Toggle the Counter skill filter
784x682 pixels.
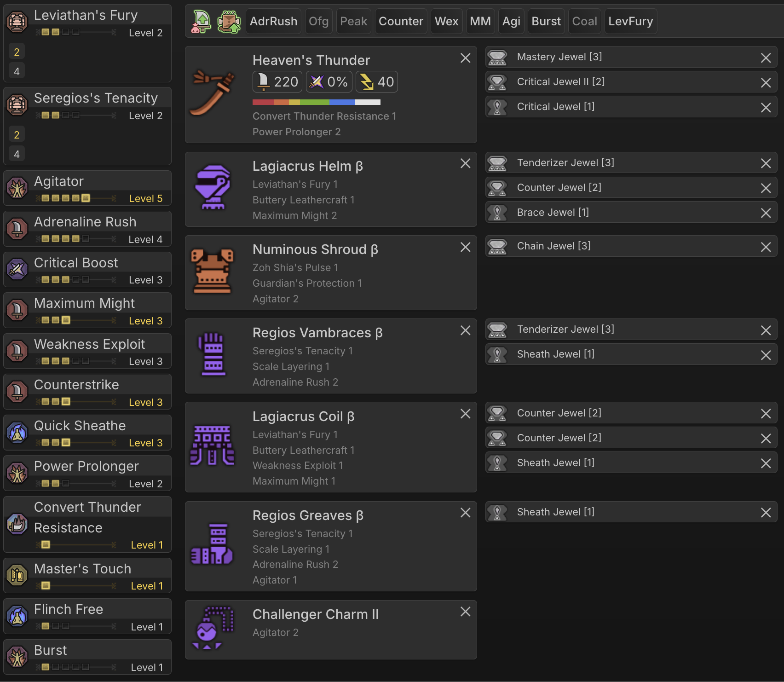401,21
